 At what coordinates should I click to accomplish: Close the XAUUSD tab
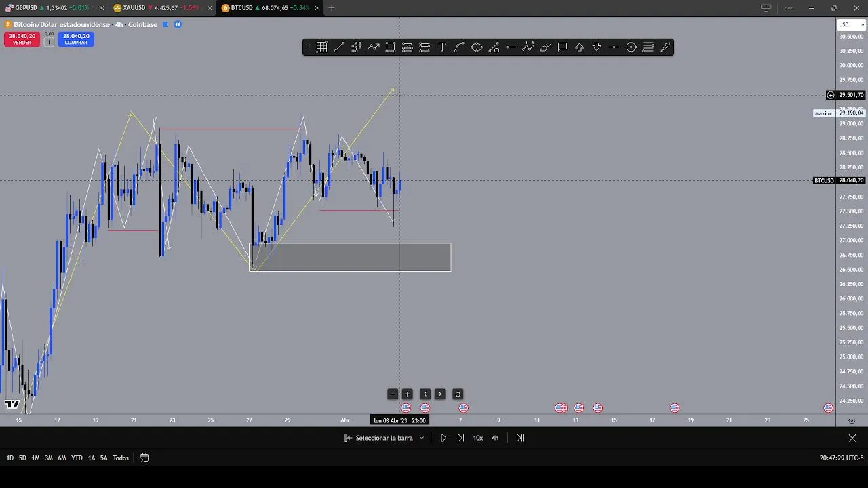point(209,8)
